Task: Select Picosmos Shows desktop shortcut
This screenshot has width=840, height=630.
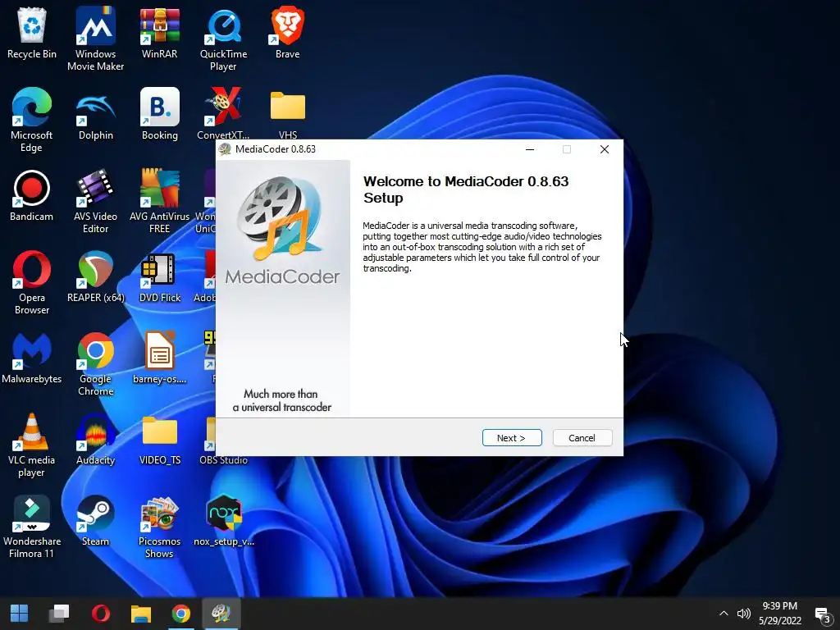Action: (x=160, y=527)
